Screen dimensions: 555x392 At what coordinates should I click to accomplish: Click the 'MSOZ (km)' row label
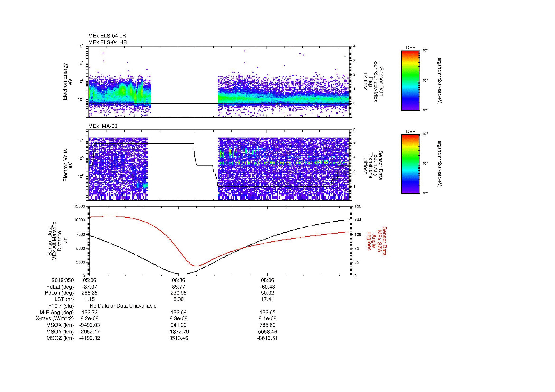click(x=60, y=338)
